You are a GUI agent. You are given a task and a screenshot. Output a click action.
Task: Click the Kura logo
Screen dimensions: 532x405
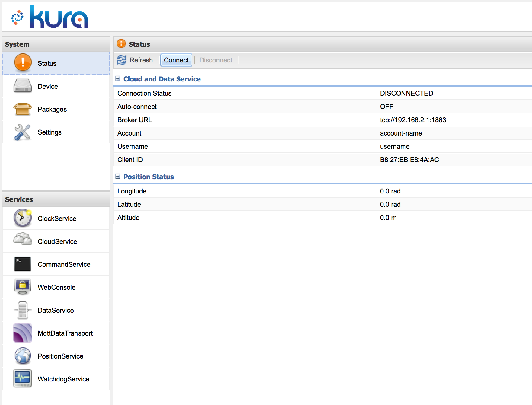pyautogui.click(x=50, y=17)
